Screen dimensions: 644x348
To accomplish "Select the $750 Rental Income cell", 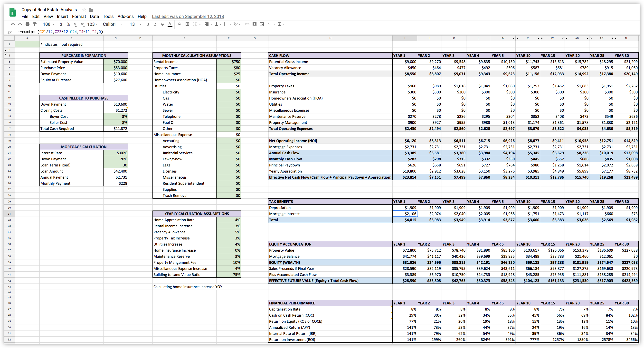I will (x=228, y=62).
